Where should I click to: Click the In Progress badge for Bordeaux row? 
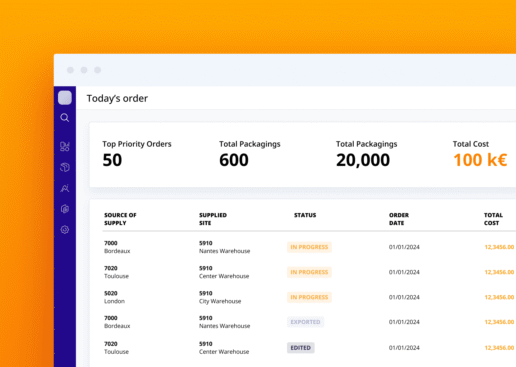309,247
